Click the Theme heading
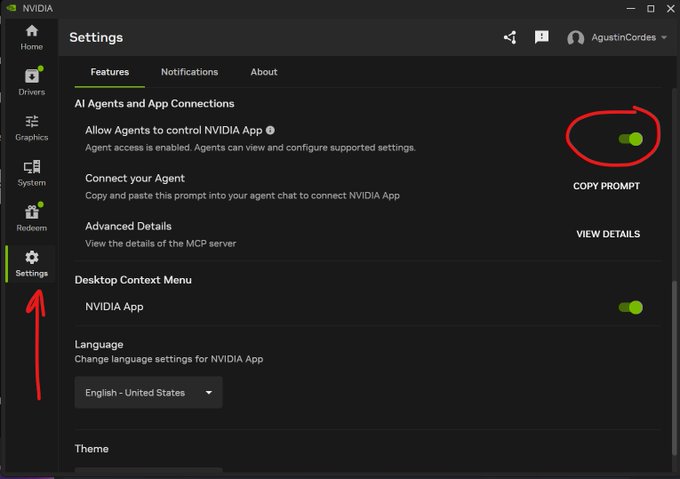680x479 pixels. click(92, 449)
